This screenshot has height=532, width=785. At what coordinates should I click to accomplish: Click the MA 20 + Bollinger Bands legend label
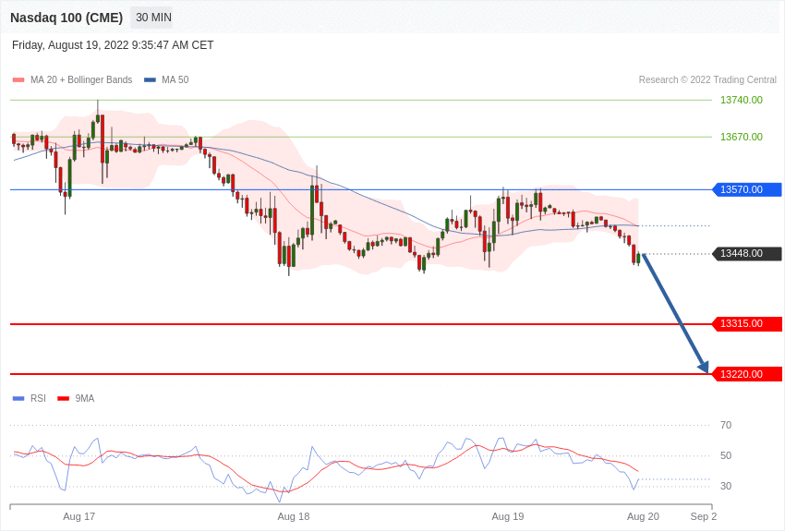(81, 79)
